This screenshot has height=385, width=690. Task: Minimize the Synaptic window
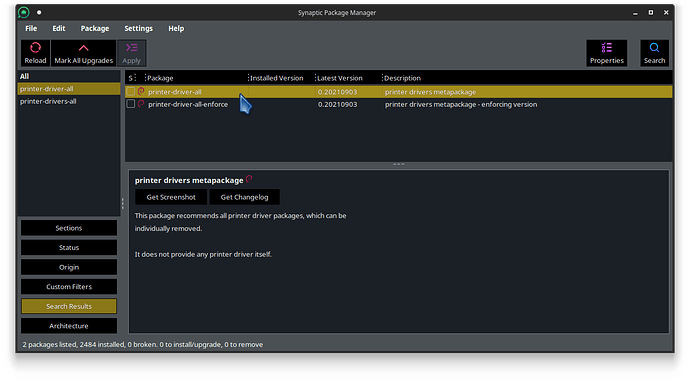tap(635, 13)
